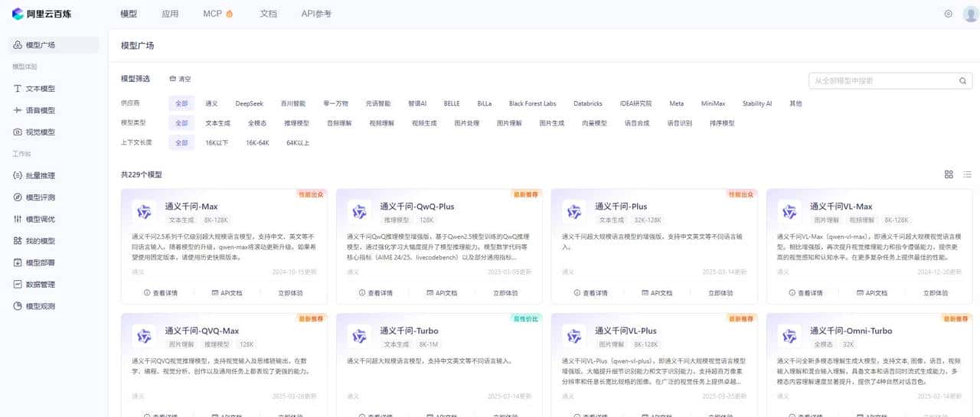Filter model type by 向量模型
The height and width of the screenshot is (417, 980).
(x=594, y=123)
